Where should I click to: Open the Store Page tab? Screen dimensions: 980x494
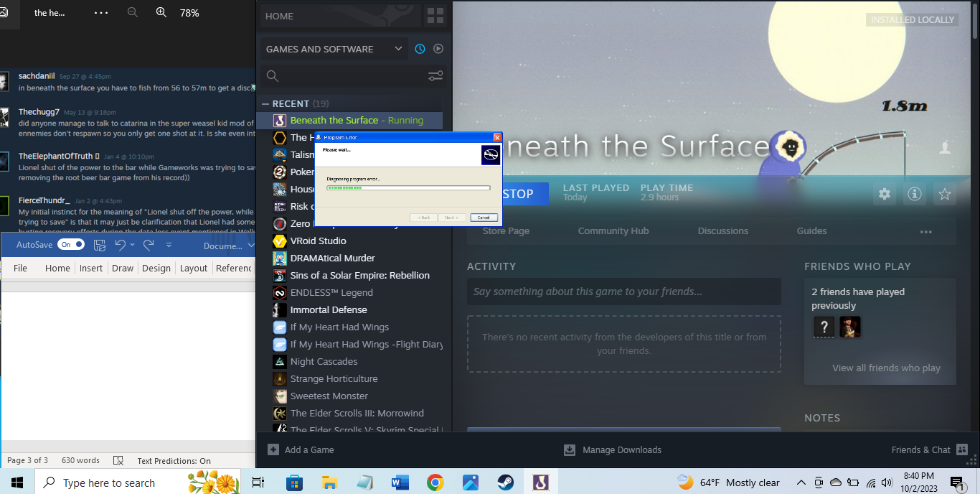506,230
